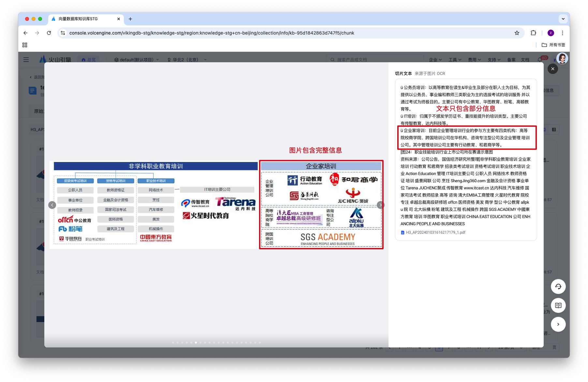The image size is (588, 382).
Task: Click the IT培训 paragraph in OCR text
Action: 464,120
